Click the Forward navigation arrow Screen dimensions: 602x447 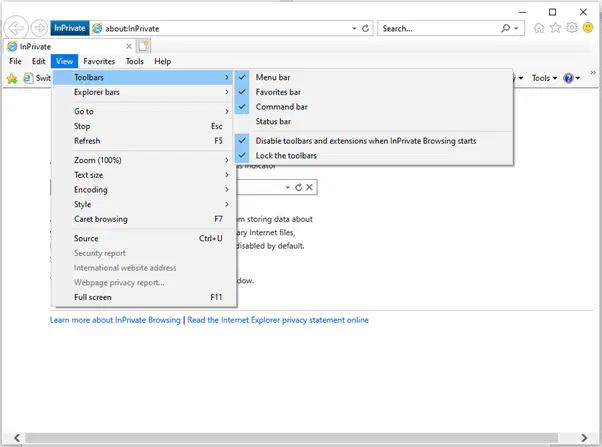coord(39,28)
